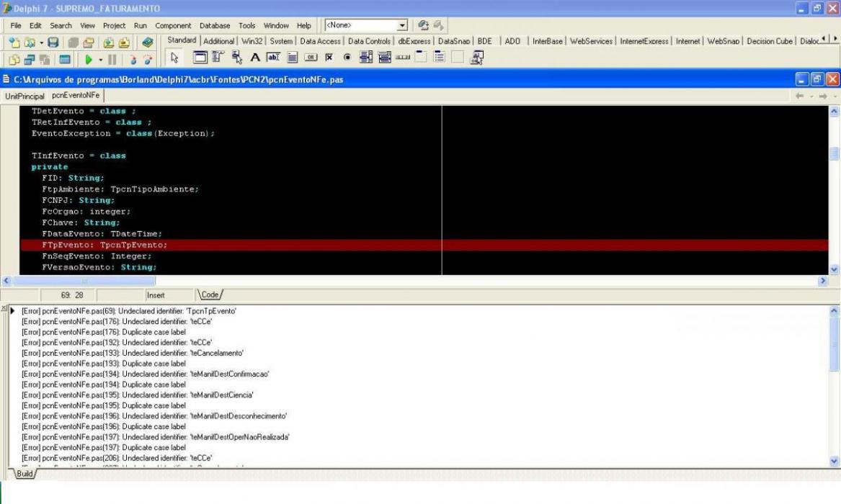The image size is (841, 504).
Task: Open the Project menu
Action: (114, 25)
